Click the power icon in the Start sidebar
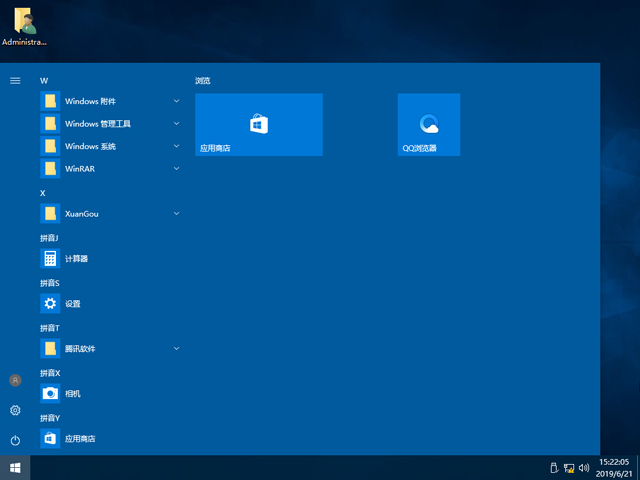Viewport: 640px width, 480px height. coord(15,440)
